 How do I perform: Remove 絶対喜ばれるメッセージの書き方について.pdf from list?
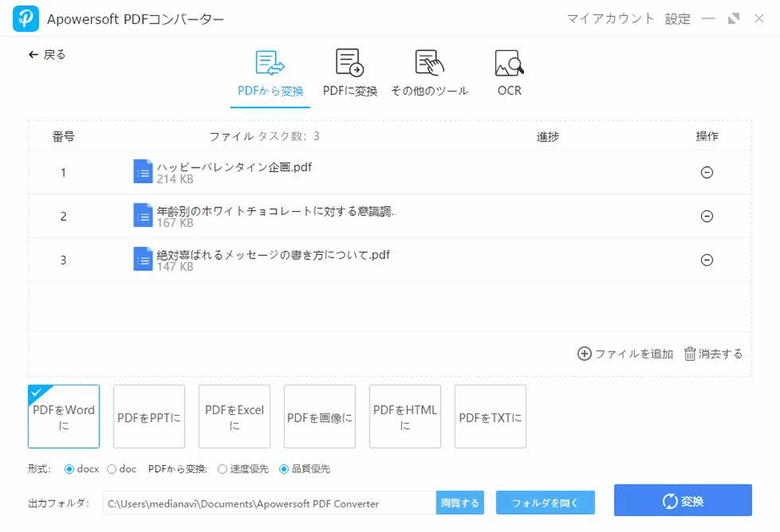706,259
